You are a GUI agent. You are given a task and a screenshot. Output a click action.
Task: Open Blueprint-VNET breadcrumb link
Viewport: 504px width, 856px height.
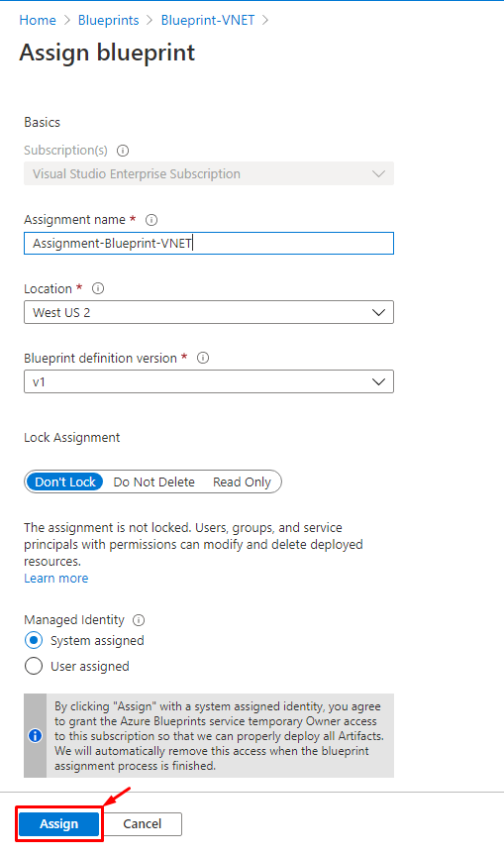point(208,20)
